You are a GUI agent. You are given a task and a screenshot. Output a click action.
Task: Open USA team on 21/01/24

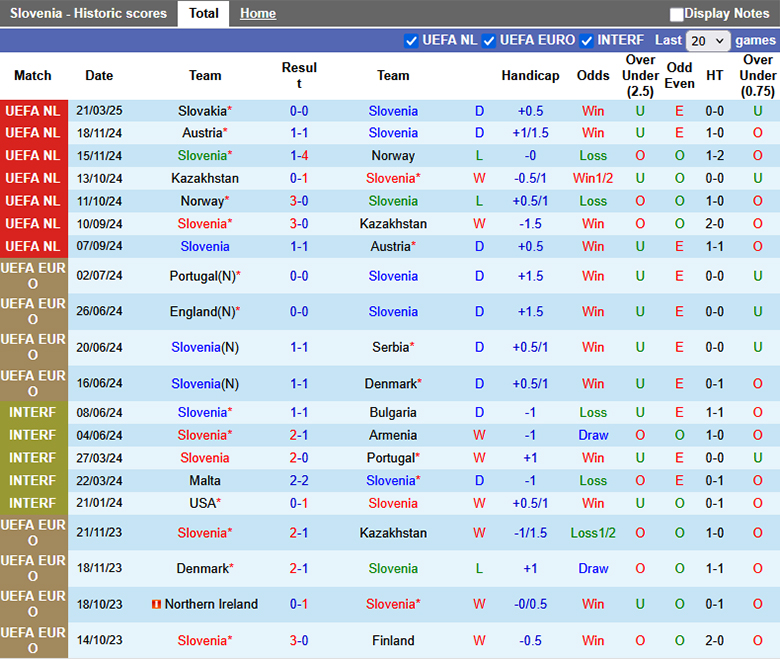coord(205,503)
